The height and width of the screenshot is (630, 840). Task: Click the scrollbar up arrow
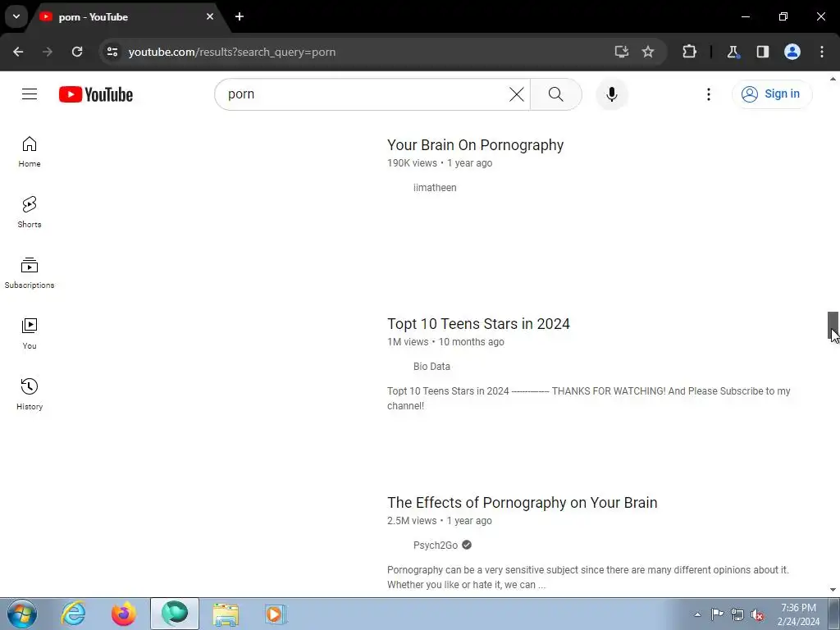(x=833, y=79)
